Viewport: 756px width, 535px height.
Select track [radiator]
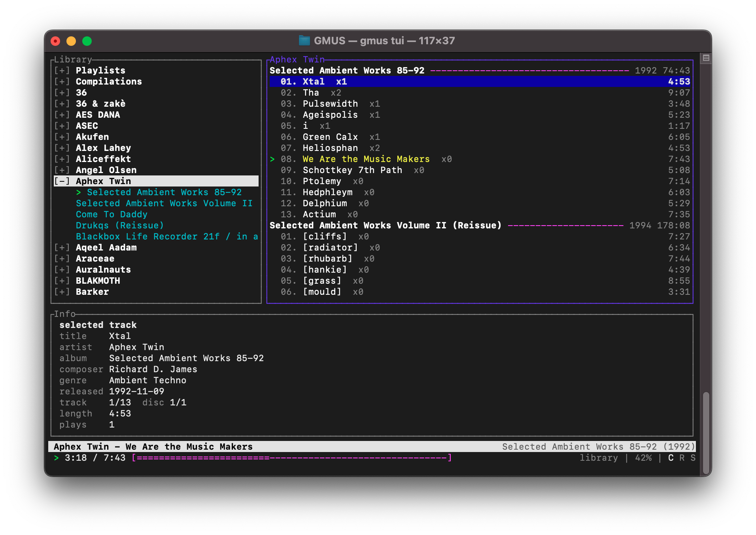pos(480,248)
